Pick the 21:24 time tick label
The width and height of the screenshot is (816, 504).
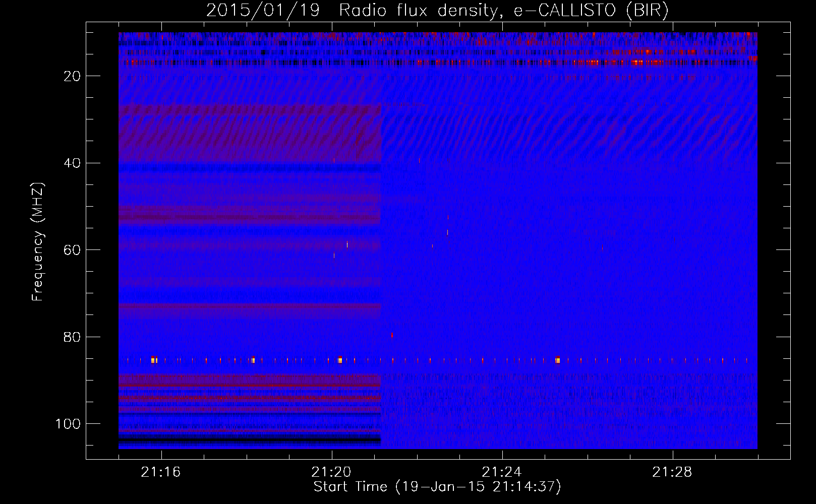click(x=502, y=472)
